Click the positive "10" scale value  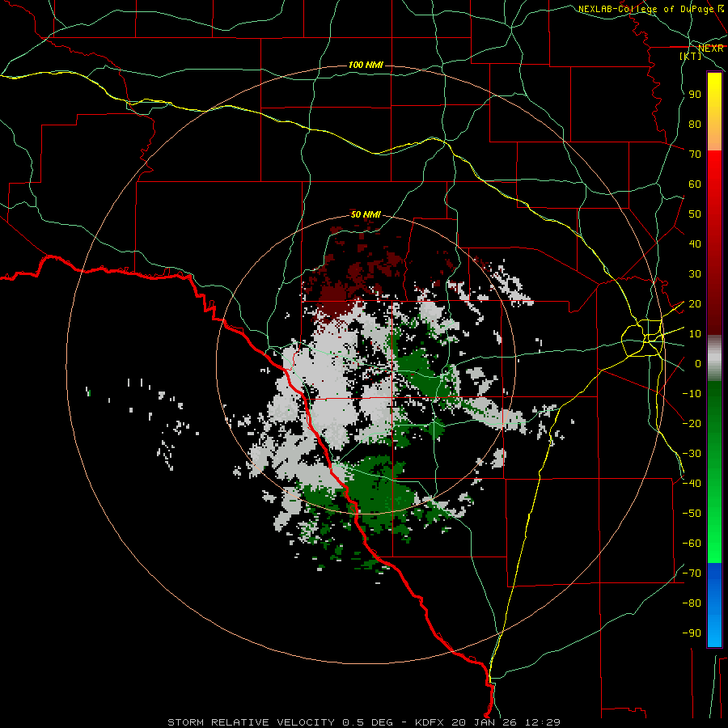(x=695, y=334)
